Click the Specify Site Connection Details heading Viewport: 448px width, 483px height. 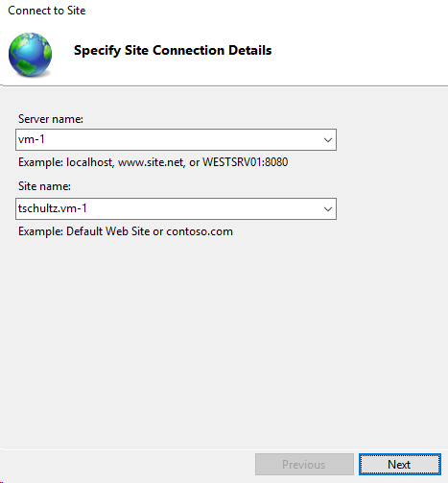[x=173, y=50]
